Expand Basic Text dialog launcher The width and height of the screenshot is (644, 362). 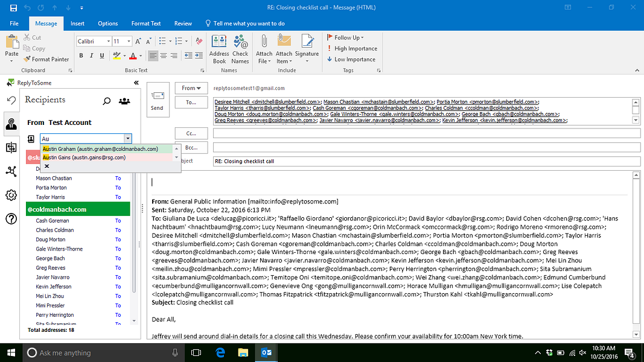click(202, 71)
